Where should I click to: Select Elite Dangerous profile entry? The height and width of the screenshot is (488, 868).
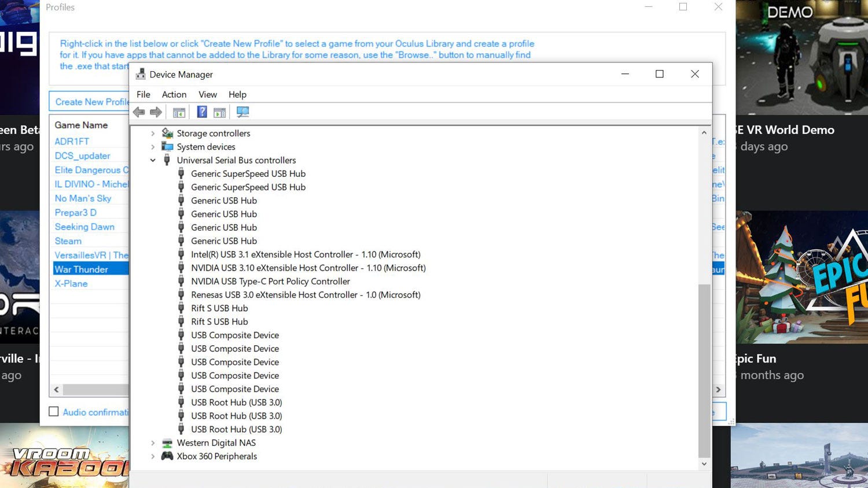click(91, 170)
